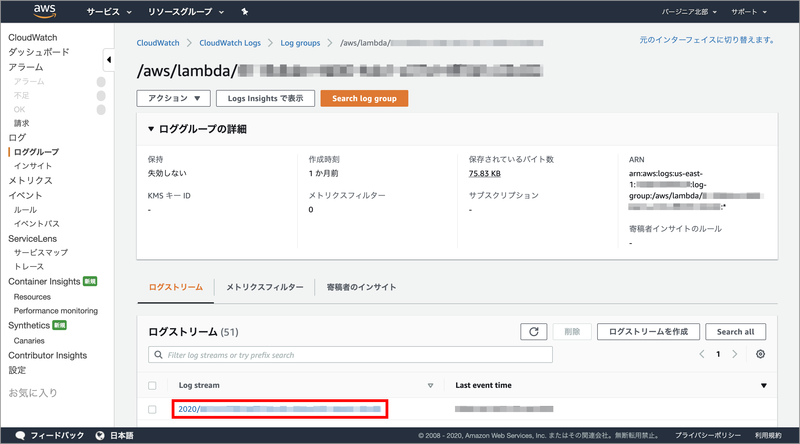Image resolution: width=800 pixels, height=444 pixels.
Task: Click Log groups breadcrumb link
Action: coord(301,43)
